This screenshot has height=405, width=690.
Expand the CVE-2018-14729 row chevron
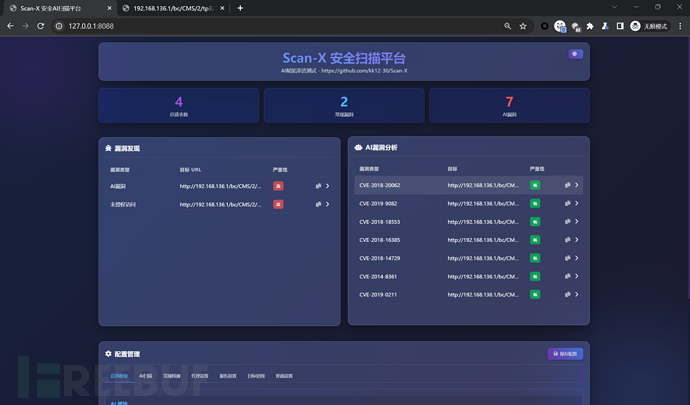coord(577,258)
